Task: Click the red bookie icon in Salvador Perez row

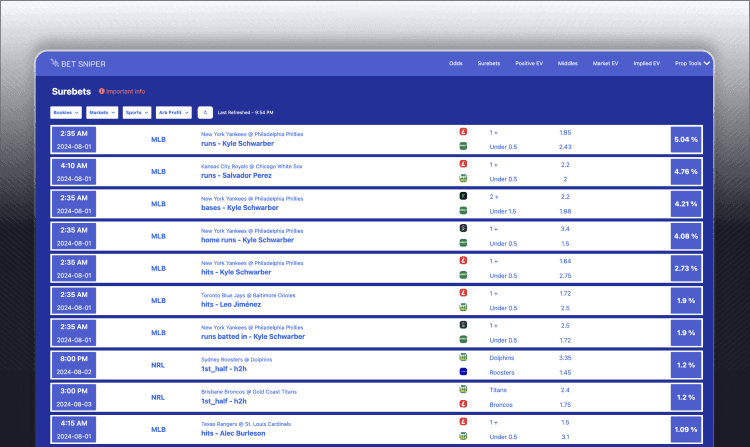Action: click(x=463, y=164)
